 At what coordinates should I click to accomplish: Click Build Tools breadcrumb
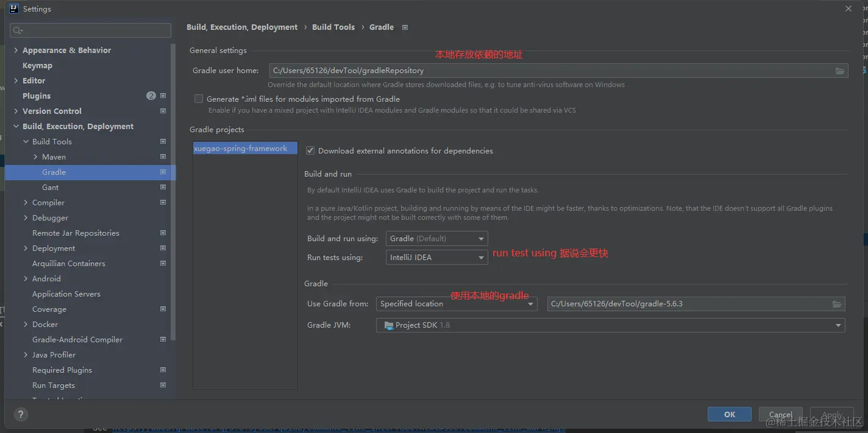(333, 27)
